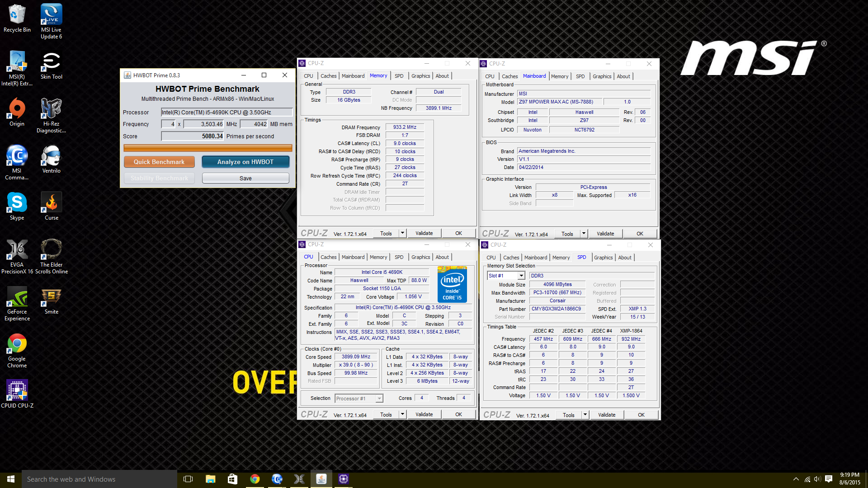Open Google Chrome desktop icon

coord(17,350)
